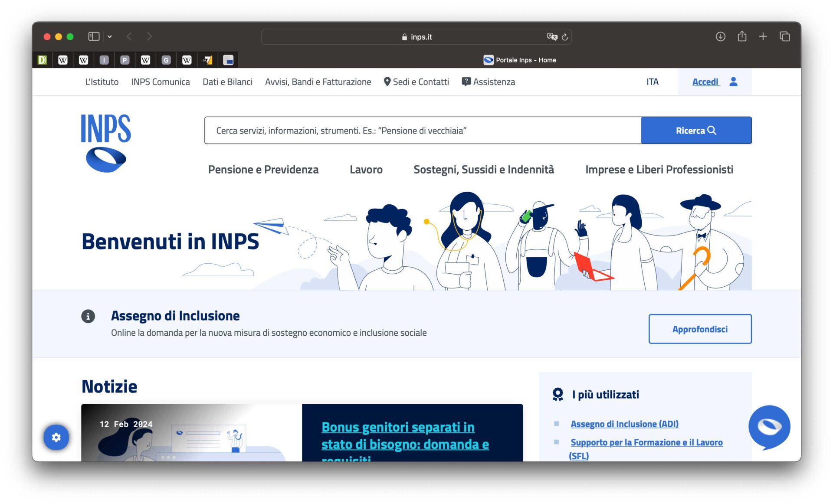Image resolution: width=833 pixels, height=504 pixels.
Task: Open Safari's Downloads icon
Action: coord(720,37)
